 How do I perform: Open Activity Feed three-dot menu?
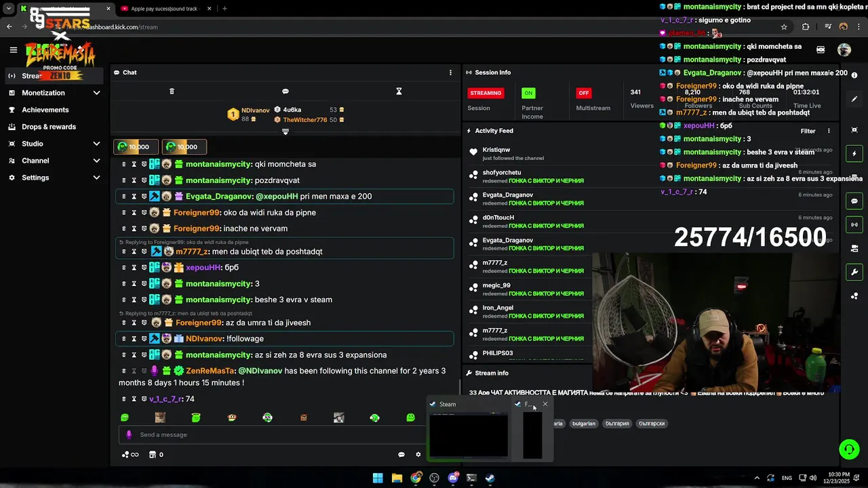click(x=829, y=131)
